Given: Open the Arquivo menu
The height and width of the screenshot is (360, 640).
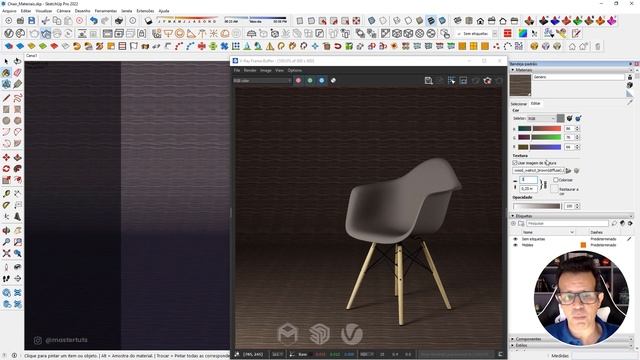Looking at the screenshot, I should click(x=9, y=11).
